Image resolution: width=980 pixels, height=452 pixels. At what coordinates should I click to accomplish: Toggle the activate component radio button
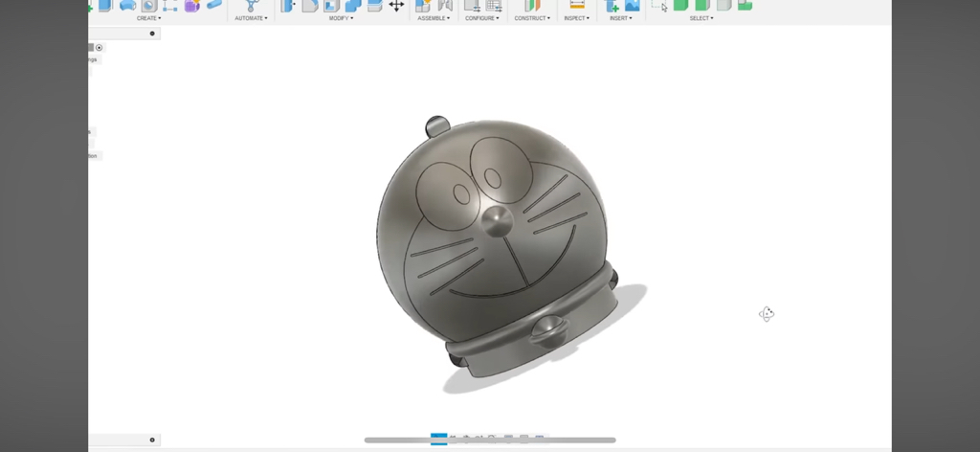99,48
